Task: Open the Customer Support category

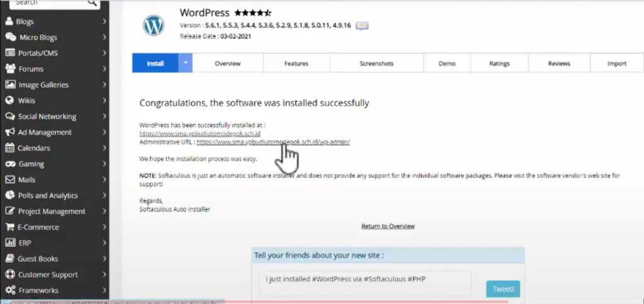Action: pyautogui.click(x=55, y=274)
